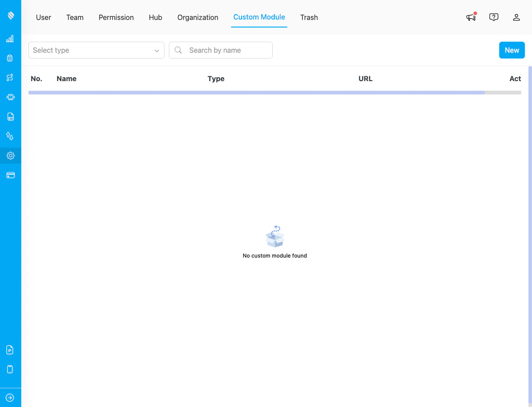
Task: Open the billing credit card icon
Action: tap(10, 175)
